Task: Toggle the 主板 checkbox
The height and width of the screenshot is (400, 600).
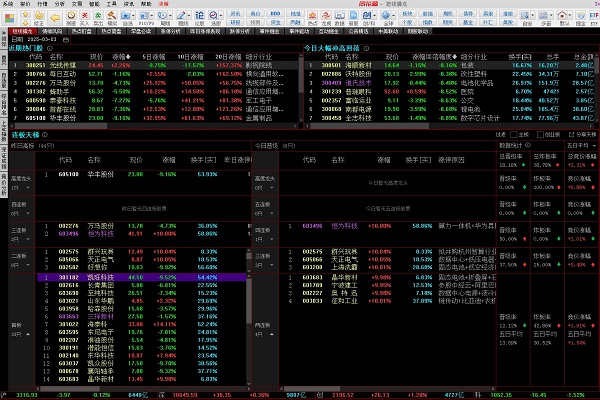Action: point(514,133)
